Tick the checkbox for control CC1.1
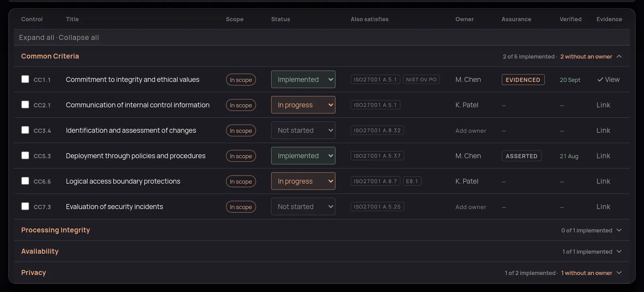 [x=25, y=79]
